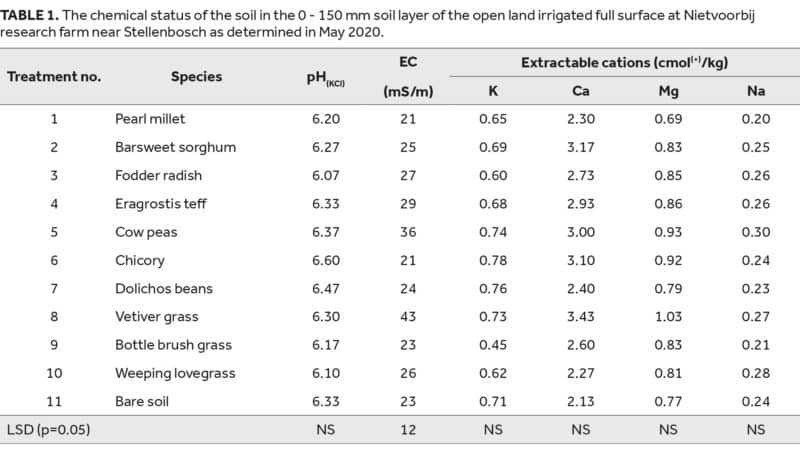Click the "Treatment no." column header
This screenshot has width=800, height=450.
(54, 76)
